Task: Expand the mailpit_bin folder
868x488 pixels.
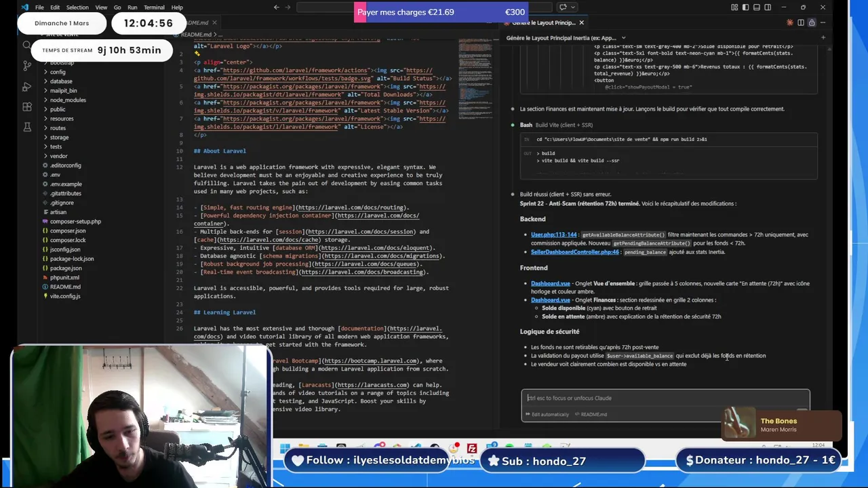Action: [63, 91]
